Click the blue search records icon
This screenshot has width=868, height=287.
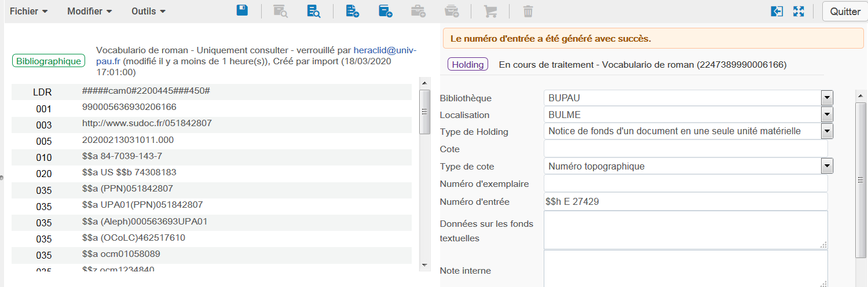314,11
